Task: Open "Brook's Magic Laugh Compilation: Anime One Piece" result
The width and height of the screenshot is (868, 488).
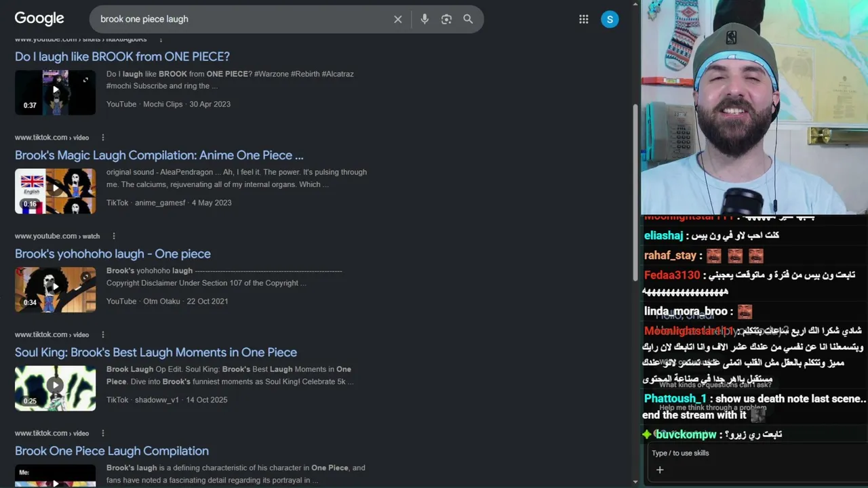Action: coord(159,155)
